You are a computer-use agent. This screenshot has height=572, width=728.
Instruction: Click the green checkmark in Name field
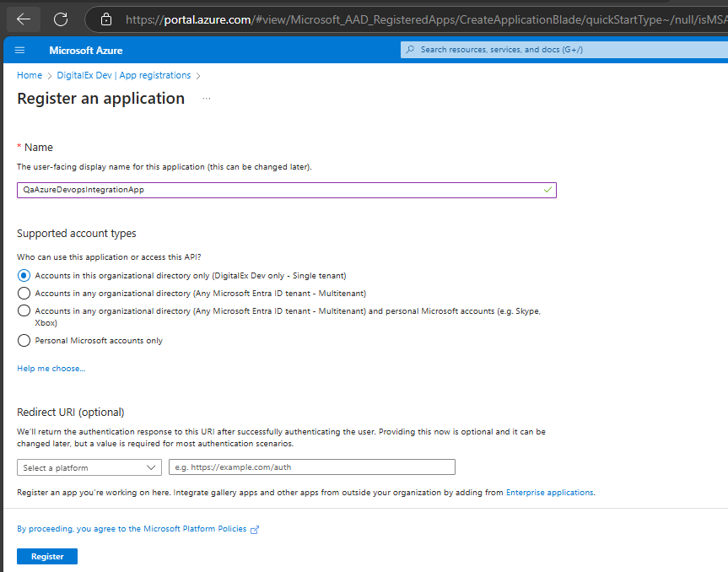(x=547, y=190)
